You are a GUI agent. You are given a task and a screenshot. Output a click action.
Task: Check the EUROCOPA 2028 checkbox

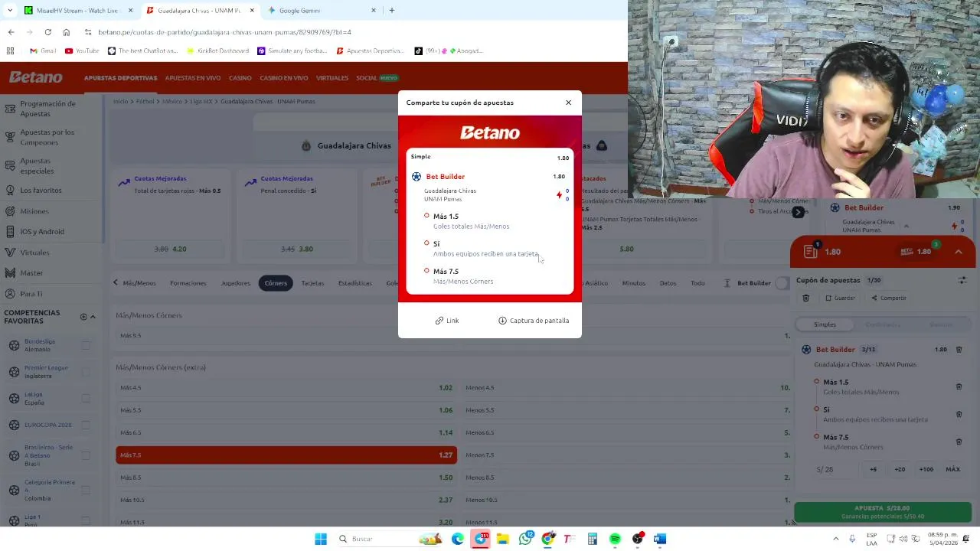click(86, 425)
